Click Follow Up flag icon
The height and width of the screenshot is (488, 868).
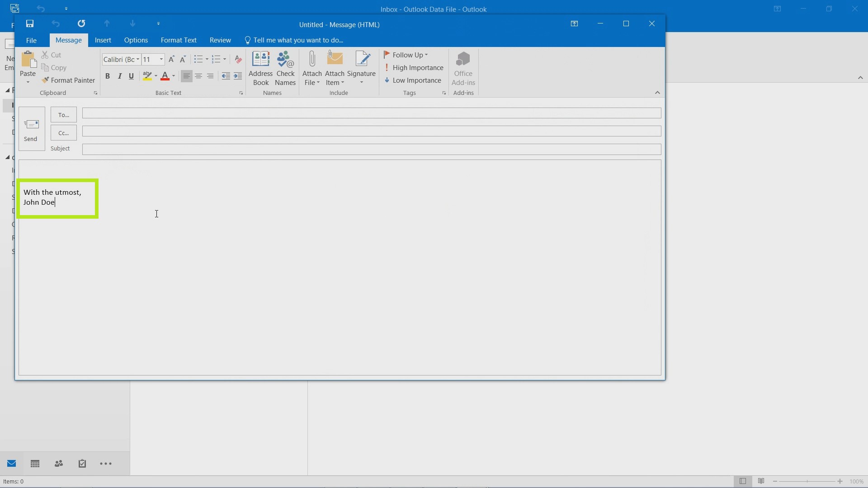[387, 54]
